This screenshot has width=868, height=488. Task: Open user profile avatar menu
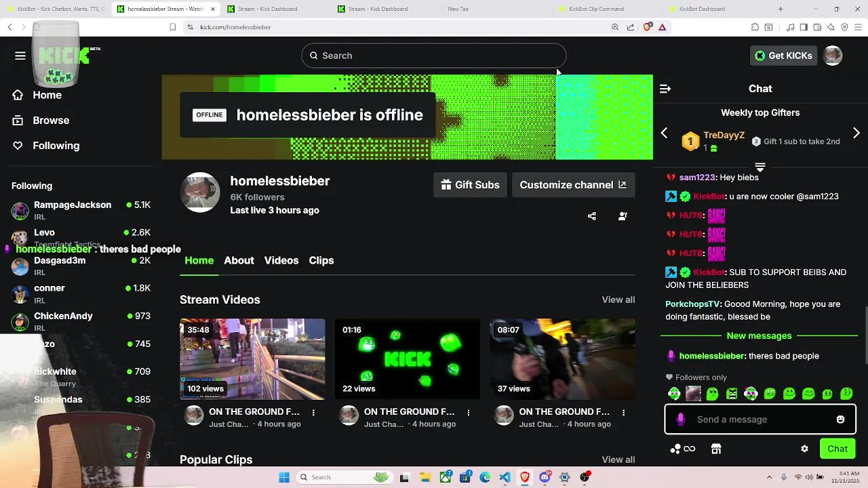point(833,56)
